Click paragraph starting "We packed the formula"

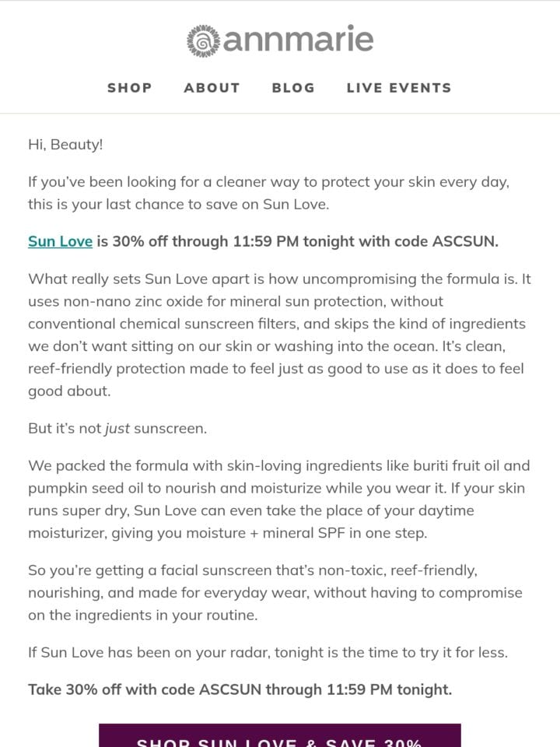click(x=279, y=500)
